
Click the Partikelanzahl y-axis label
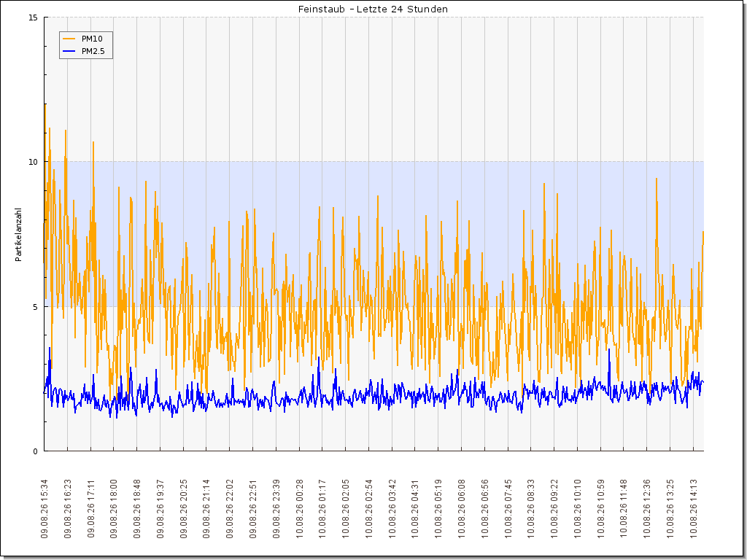click(x=18, y=234)
